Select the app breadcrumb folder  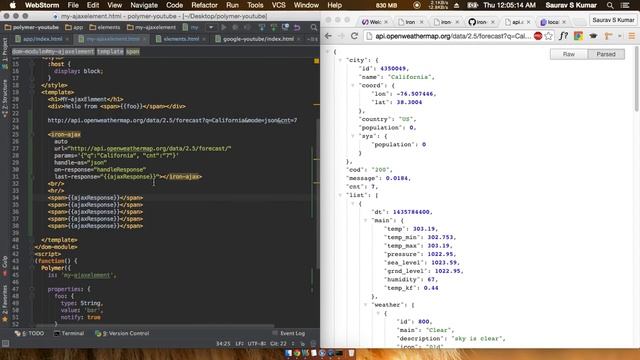coord(74,27)
